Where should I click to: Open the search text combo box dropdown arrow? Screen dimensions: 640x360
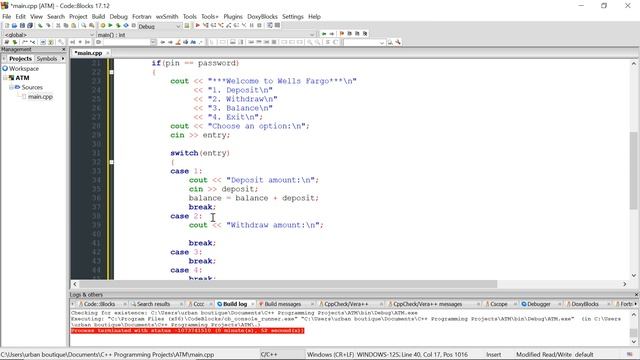click(x=153, y=42)
